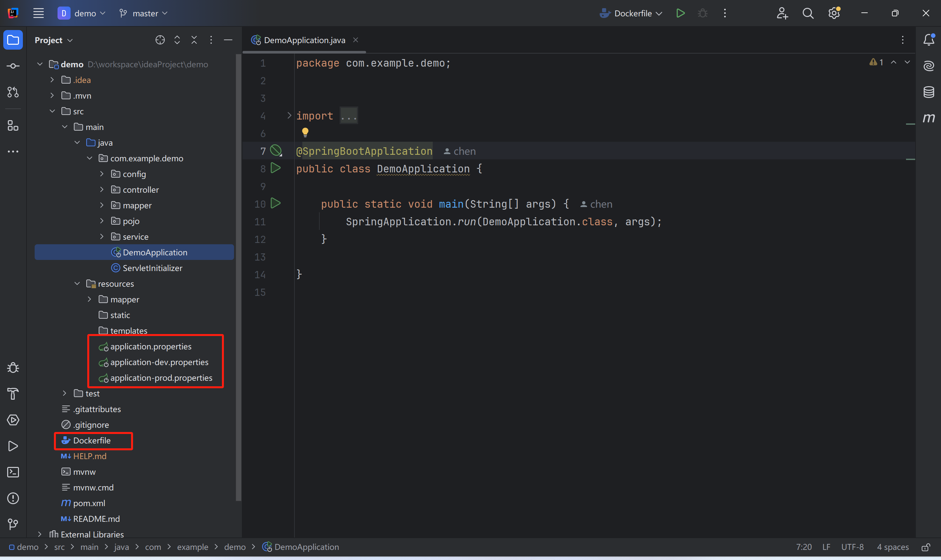Screen dimensions: 941x560
Task: Toggle read-only lock icon in status bar
Action: click(926, 547)
